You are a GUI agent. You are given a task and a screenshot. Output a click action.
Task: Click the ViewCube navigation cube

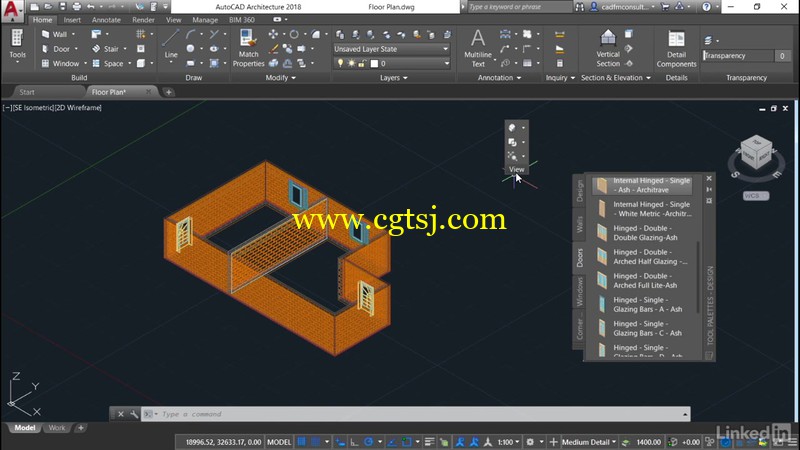tap(756, 153)
